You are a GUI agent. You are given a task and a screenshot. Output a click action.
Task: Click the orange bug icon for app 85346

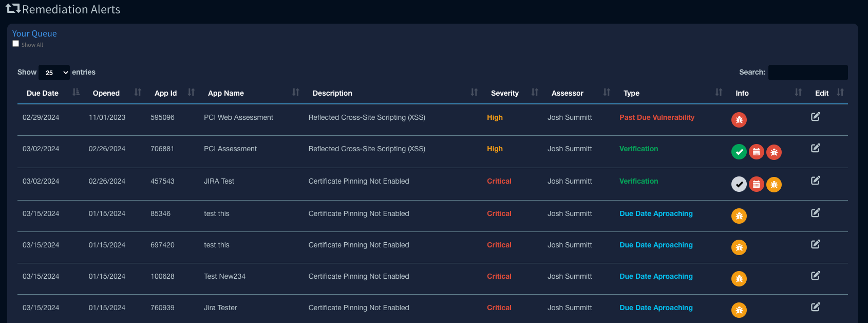tap(739, 216)
